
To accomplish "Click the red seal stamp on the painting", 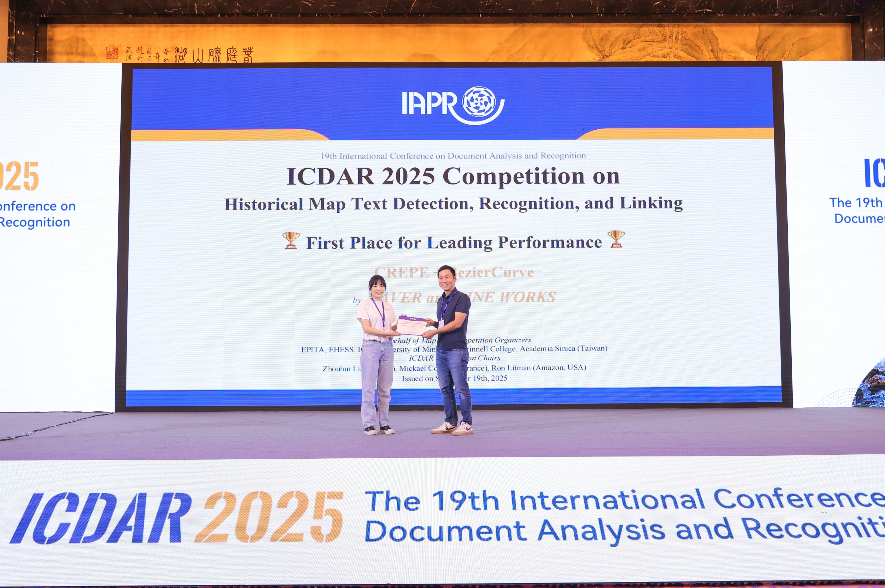I will click(x=111, y=53).
